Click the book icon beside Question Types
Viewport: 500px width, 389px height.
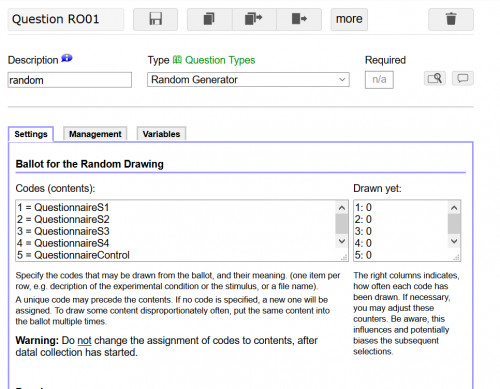click(x=177, y=60)
